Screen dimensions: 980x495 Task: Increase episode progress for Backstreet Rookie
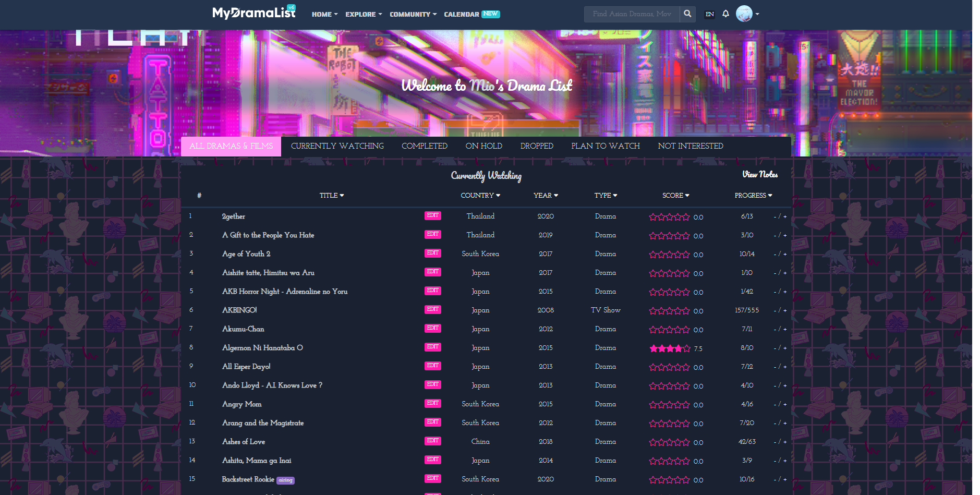click(x=785, y=479)
